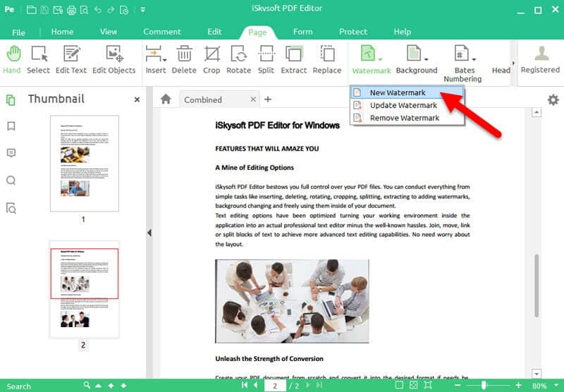Choose Update Watermark from the menu
The height and width of the screenshot is (392, 564).
tap(407, 105)
